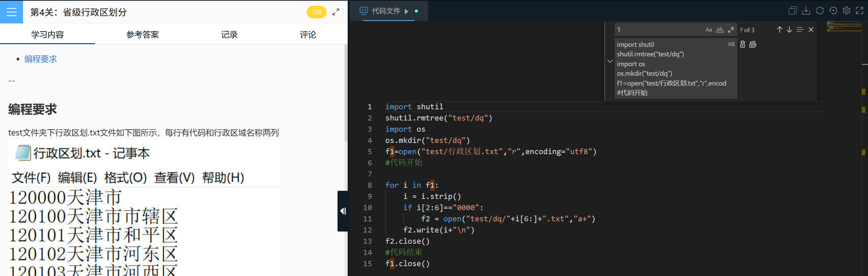This screenshot has height=276, width=868.
Task: Click the code line f2.close()
Action: [x=407, y=241]
